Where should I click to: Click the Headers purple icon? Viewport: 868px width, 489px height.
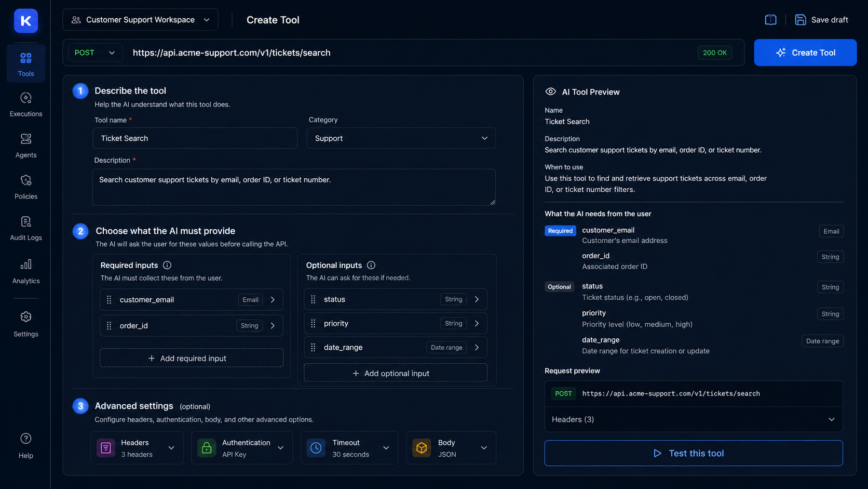point(106,448)
